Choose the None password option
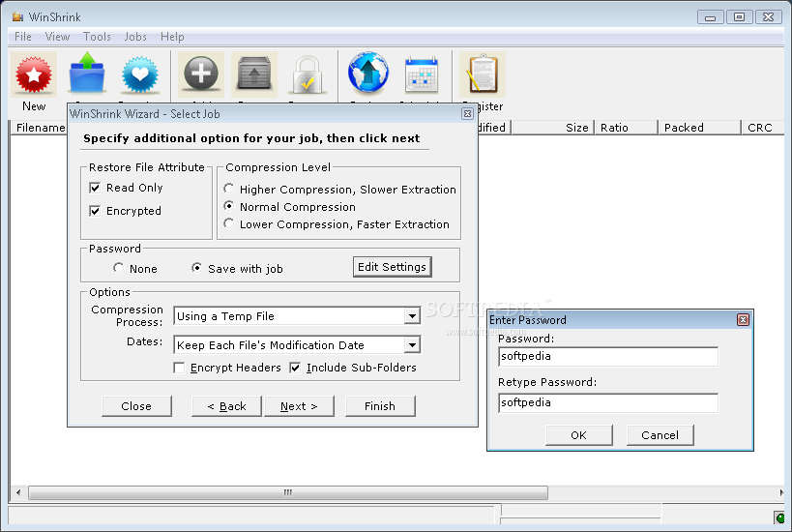 (118, 268)
